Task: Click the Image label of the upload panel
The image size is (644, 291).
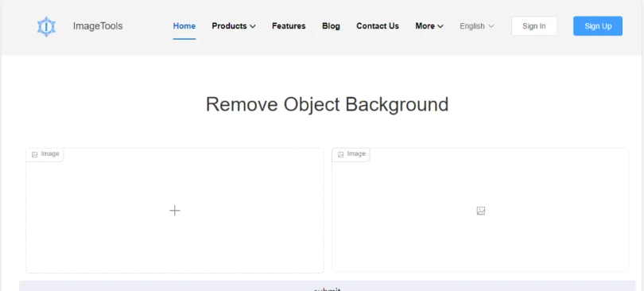Action: tap(45, 154)
